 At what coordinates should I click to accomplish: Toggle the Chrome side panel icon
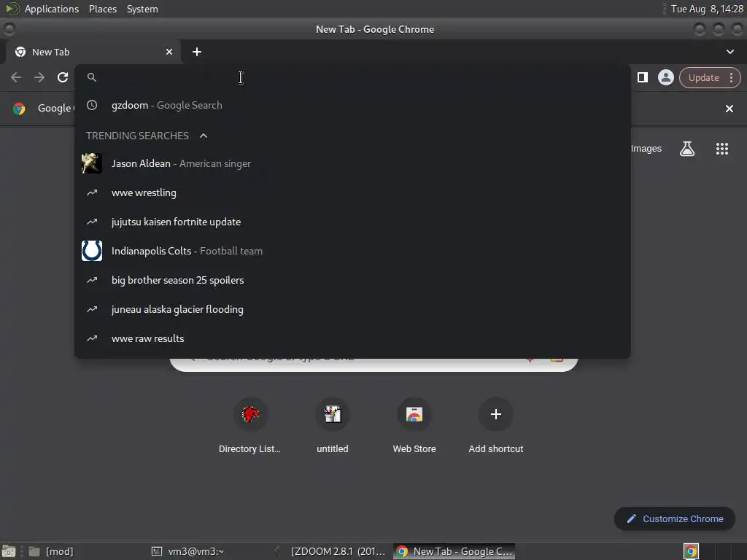[643, 77]
